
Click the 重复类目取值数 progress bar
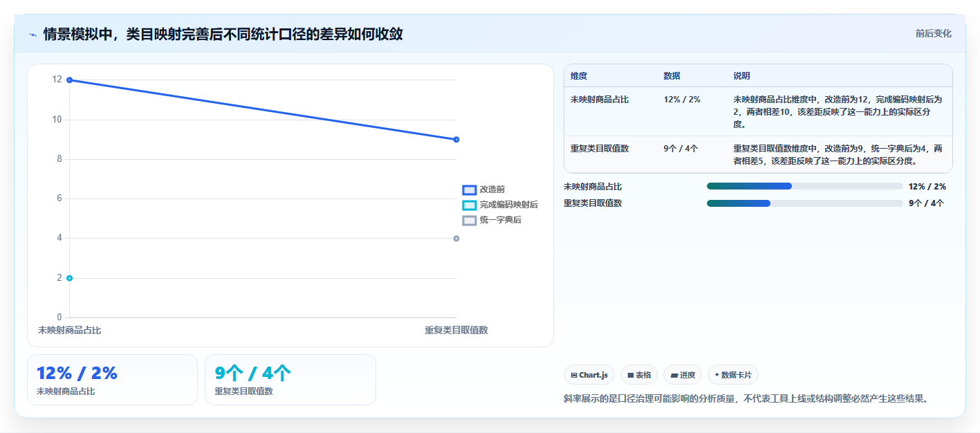click(804, 203)
